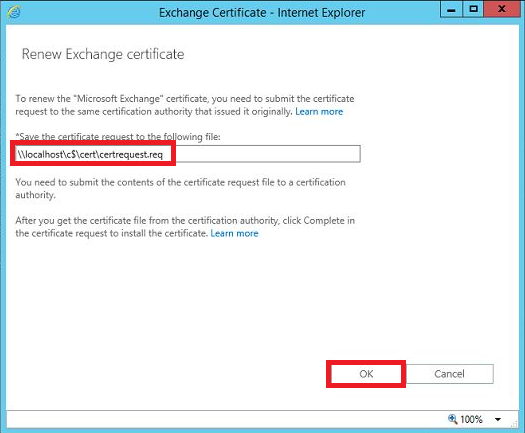Open Learn more link about installing certificate
525x433 pixels.
[234, 233]
